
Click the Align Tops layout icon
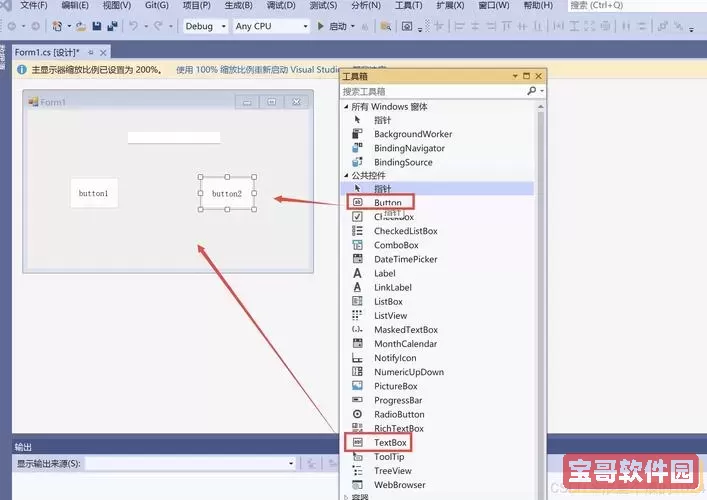click(506, 27)
